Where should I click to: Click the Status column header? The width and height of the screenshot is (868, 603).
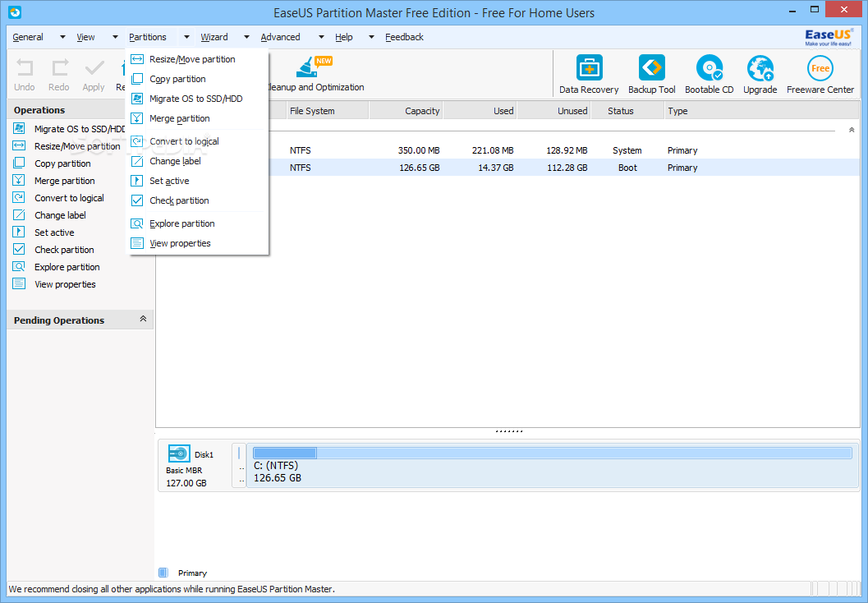[x=627, y=111]
